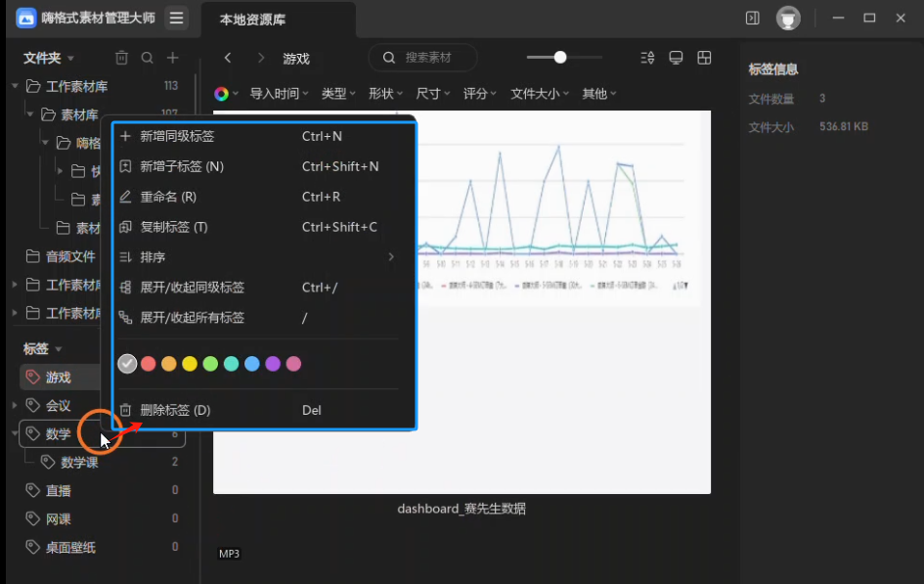This screenshot has height=584, width=924.
Task: Click the 会议 tag icon
Action: point(33,405)
